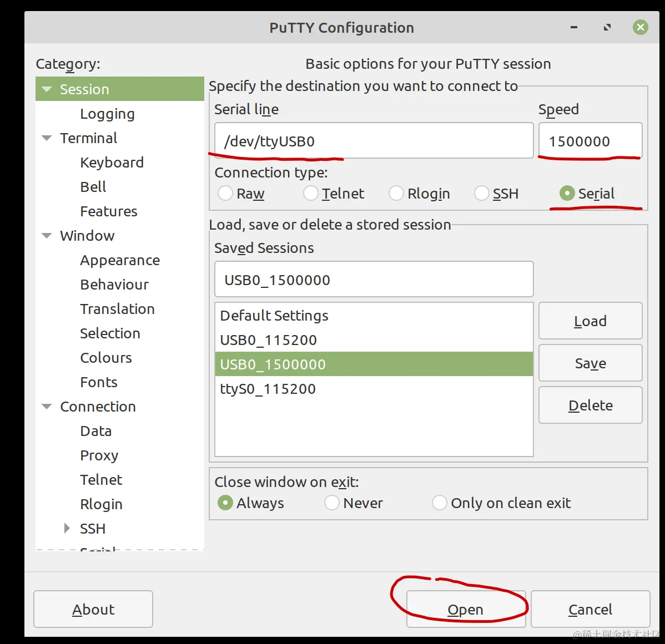The image size is (665, 644).
Task: Select the USB0_115200 saved session
Action: coord(374,340)
